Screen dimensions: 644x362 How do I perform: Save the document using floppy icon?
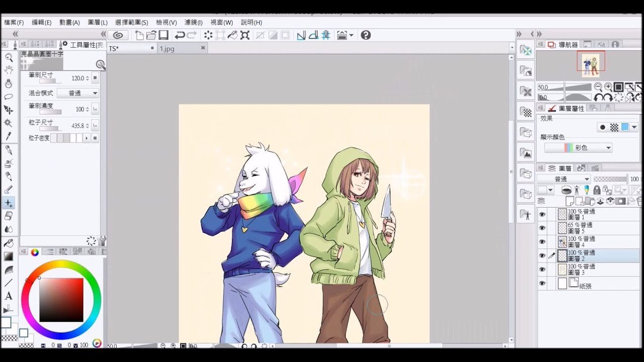point(163,35)
